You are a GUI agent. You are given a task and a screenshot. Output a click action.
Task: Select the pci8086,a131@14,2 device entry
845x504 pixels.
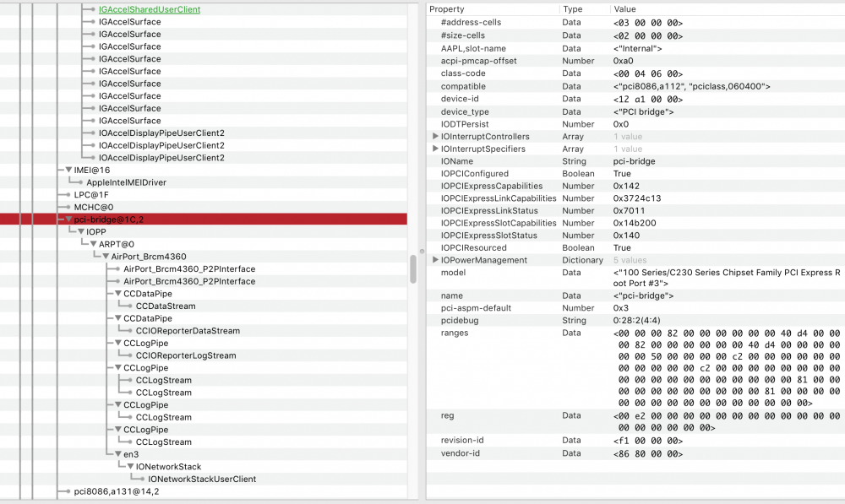[117, 491]
